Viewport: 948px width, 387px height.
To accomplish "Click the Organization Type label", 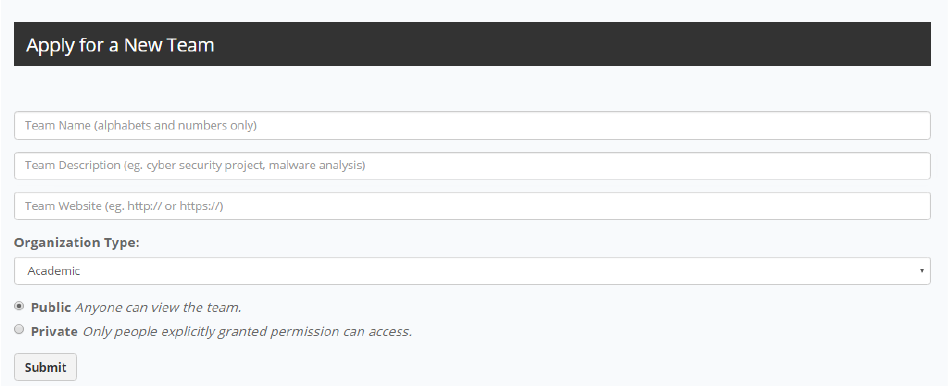I will pyautogui.click(x=77, y=242).
